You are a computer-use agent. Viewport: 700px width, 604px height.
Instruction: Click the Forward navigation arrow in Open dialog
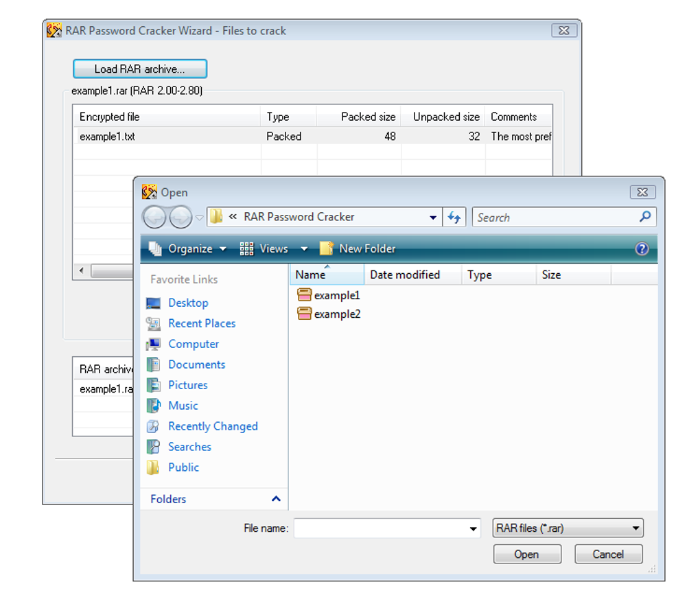(x=180, y=218)
